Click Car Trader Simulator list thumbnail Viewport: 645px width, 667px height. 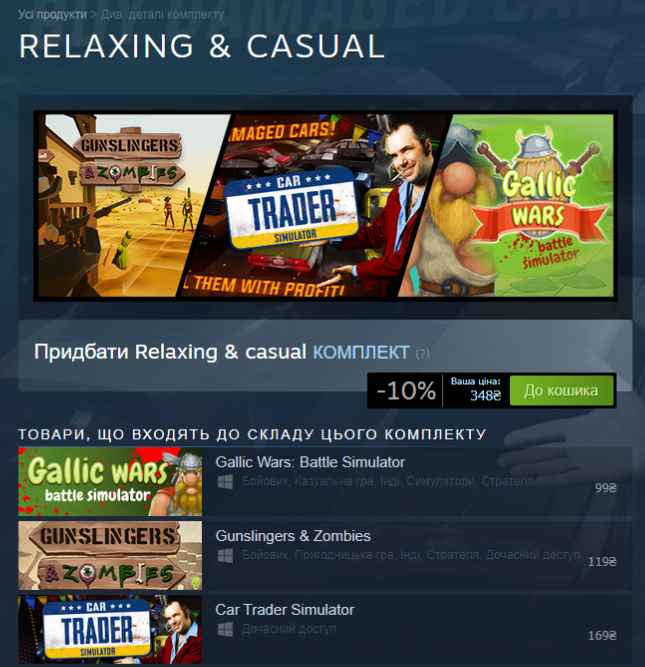pos(110,629)
